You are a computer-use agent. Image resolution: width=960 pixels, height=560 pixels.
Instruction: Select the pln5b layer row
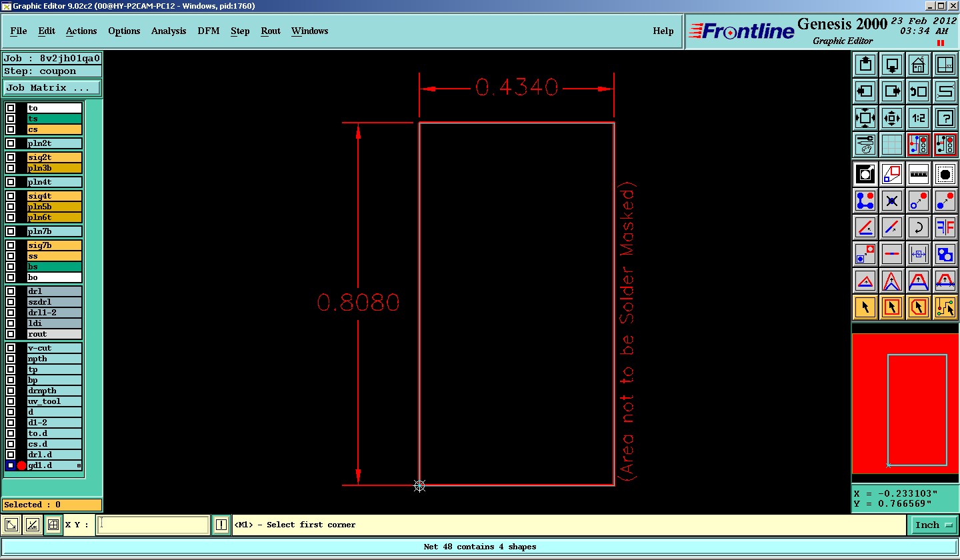pyautogui.click(x=55, y=207)
